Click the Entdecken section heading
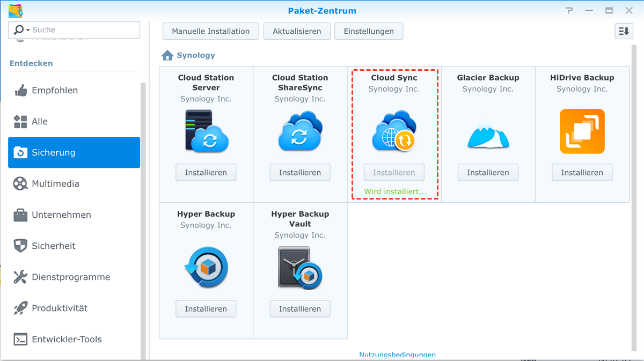The image size is (644, 361). 31,63
